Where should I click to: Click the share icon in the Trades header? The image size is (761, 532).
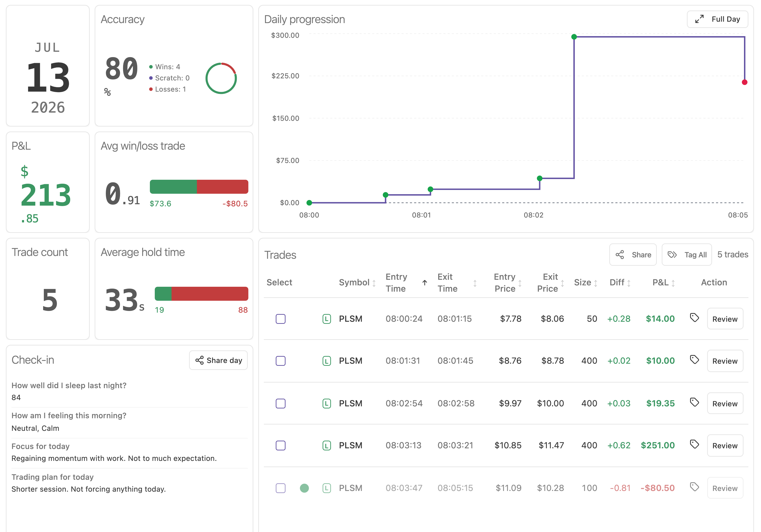[620, 255]
